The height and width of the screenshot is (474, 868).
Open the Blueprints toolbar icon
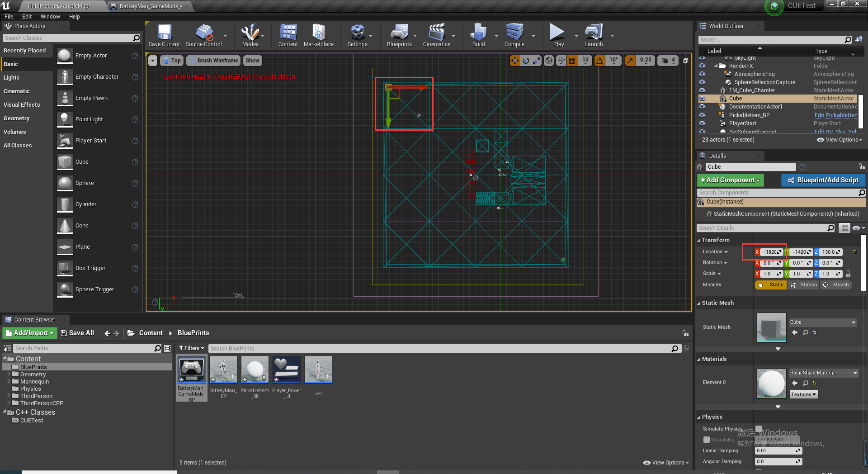pyautogui.click(x=399, y=35)
